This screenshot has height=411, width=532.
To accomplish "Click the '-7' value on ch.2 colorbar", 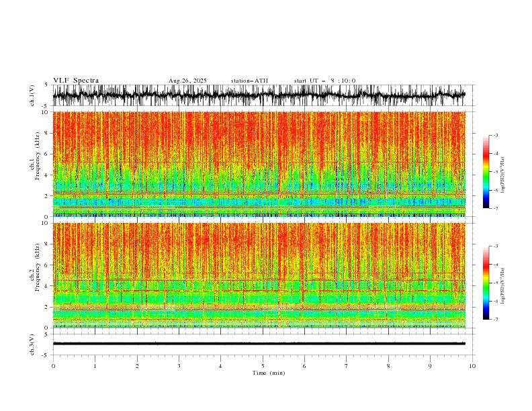I will pyautogui.click(x=495, y=320).
